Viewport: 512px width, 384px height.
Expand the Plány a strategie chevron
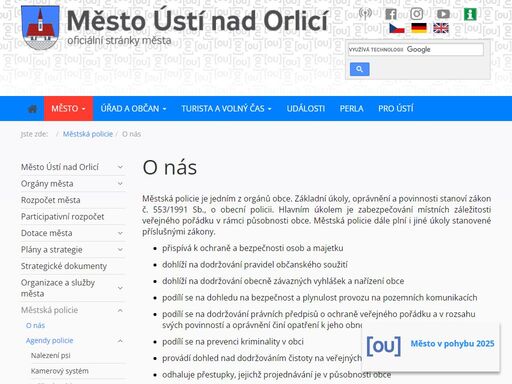pos(120,250)
